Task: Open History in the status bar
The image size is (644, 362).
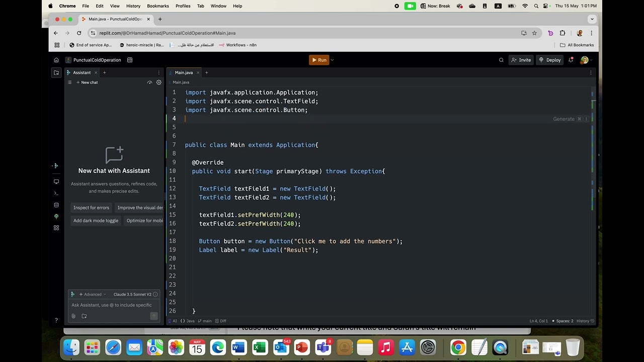Action: click(x=585, y=321)
